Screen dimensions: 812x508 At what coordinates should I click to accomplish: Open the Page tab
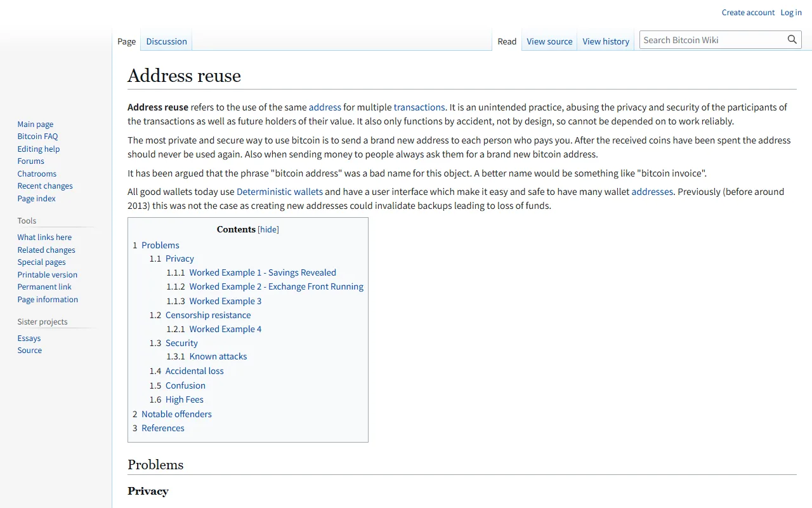tap(127, 41)
